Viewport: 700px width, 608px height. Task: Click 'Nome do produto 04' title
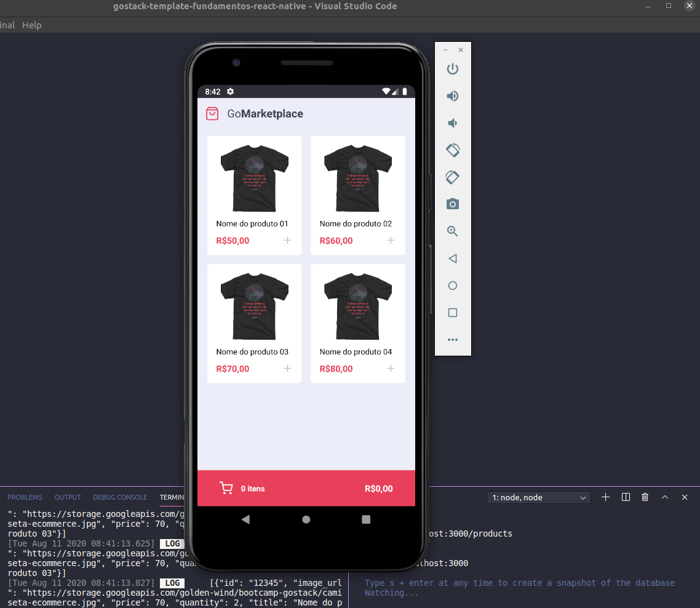356,352
